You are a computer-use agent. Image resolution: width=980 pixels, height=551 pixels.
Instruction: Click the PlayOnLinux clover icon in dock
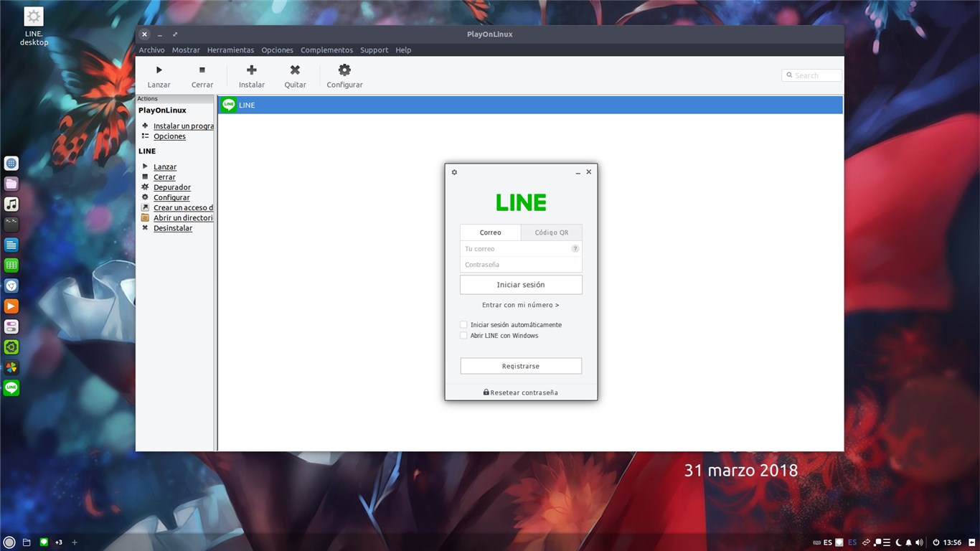click(x=11, y=367)
